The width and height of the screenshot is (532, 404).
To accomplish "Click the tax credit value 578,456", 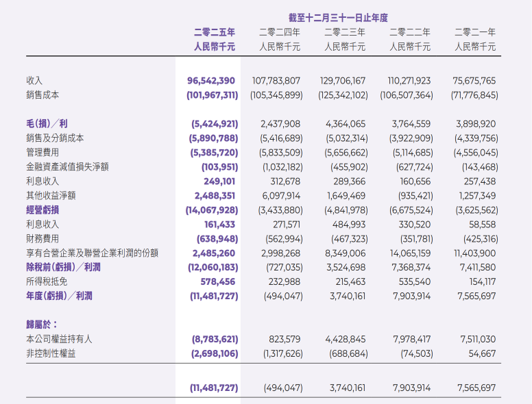I will [x=218, y=281].
